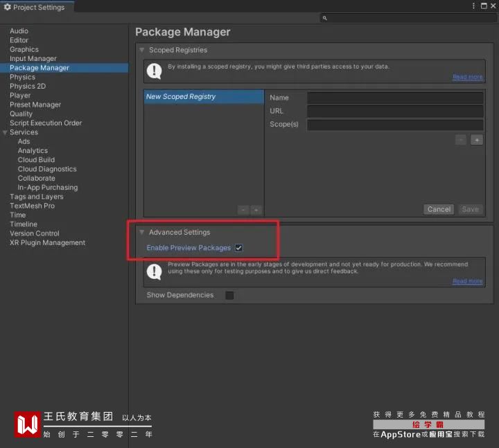Open Version Control settings
This screenshot has width=499, height=448.
point(35,233)
